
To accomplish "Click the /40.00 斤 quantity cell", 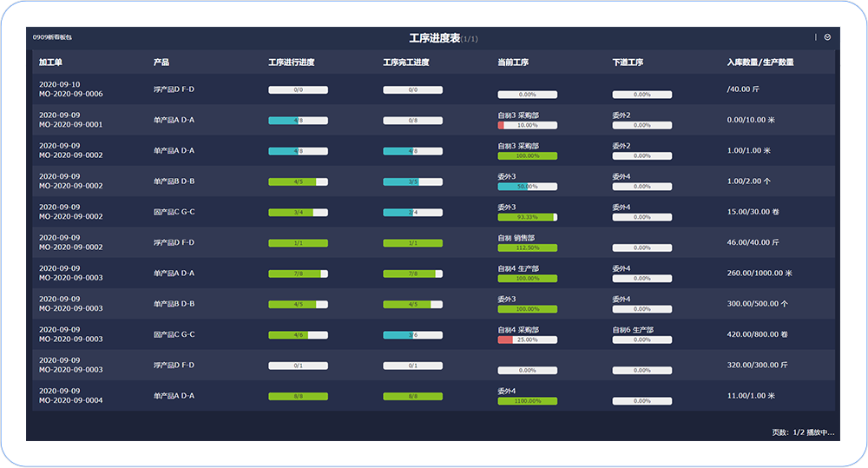I will click(743, 89).
